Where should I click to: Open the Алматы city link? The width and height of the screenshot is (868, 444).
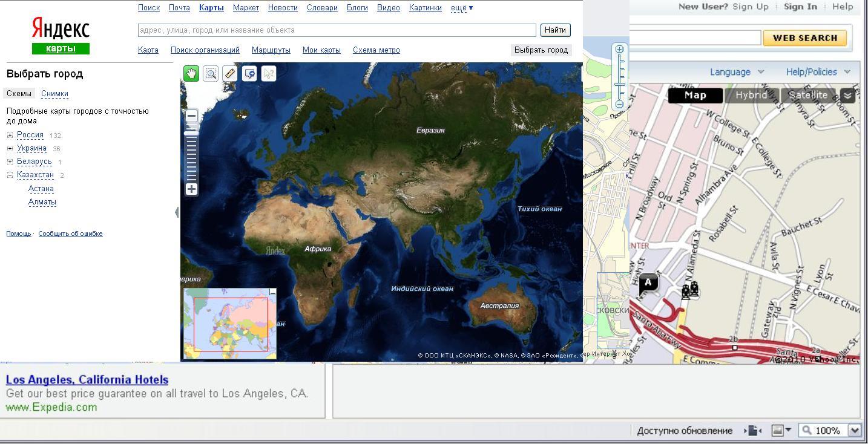point(42,202)
